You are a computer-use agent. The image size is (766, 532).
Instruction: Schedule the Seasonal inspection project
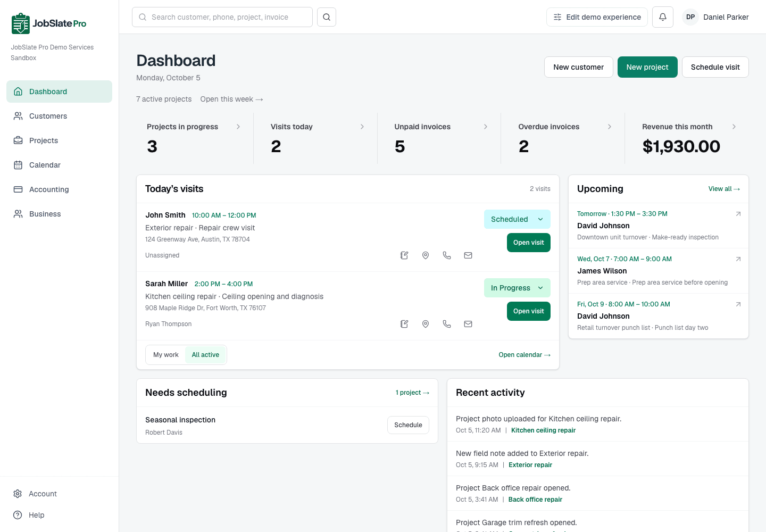click(x=408, y=425)
